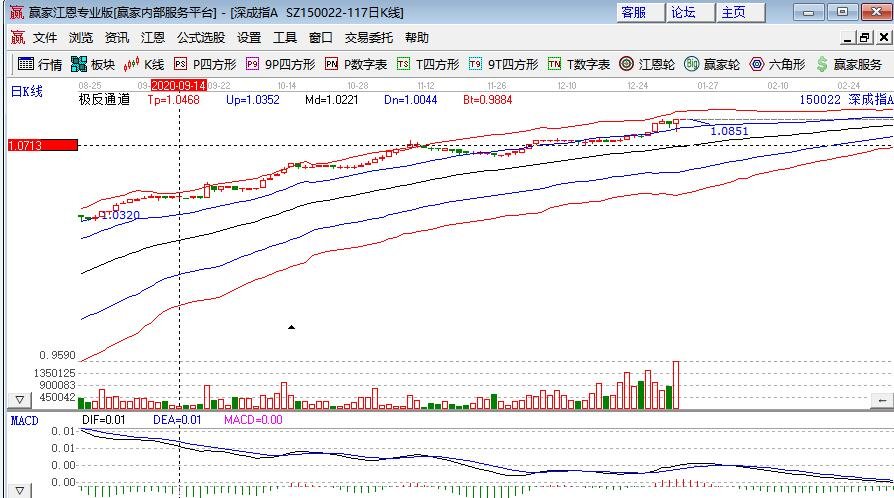Click the left-arrow scroll button on volume panel
Image resolution: width=894 pixels, height=498 pixels.
(882, 400)
